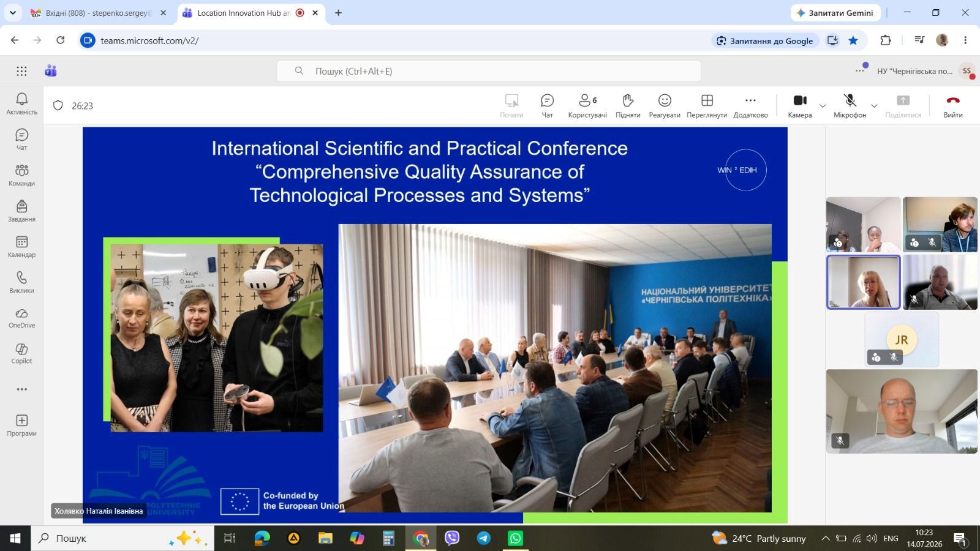The width and height of the screenshot is (980, 551).
Task: Leave the meeting with Вийти
Action: 953,106
